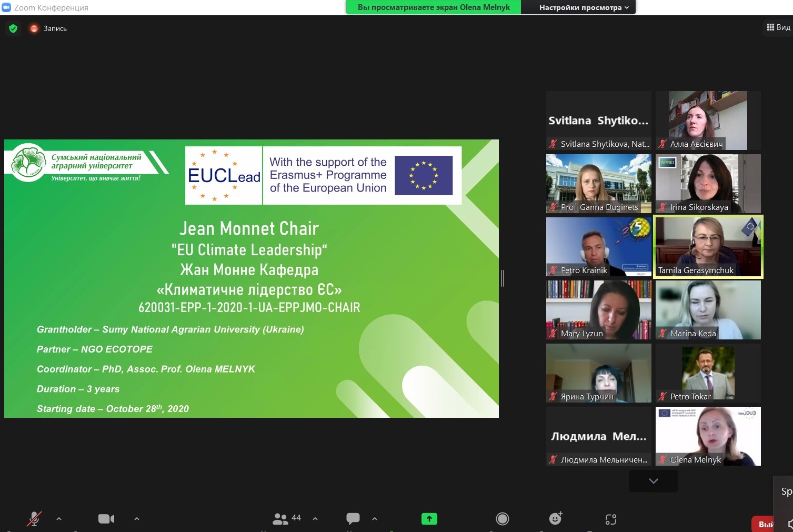The width and height of the screenshot is (793, 532).
Task: Open Настройки просмотра dropdown
Action: [584, 7]
